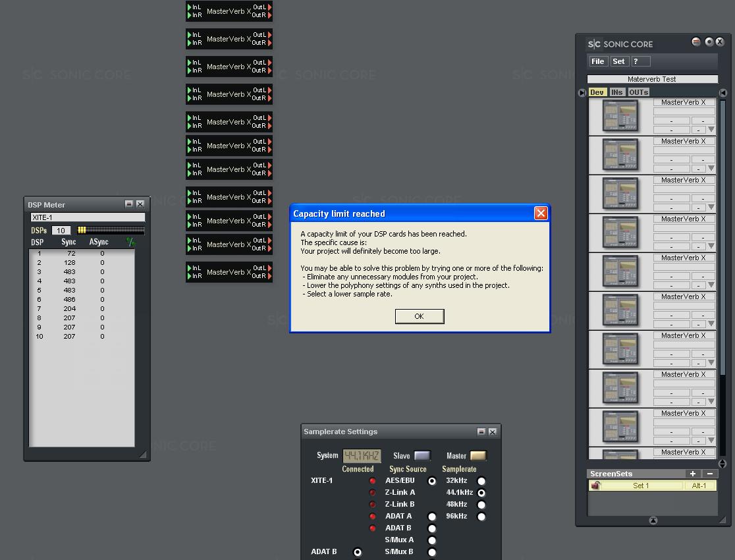Click the arrow icon right of OUTs tab
The width and height of the screenshot is (735, 560).
point(722,93)
